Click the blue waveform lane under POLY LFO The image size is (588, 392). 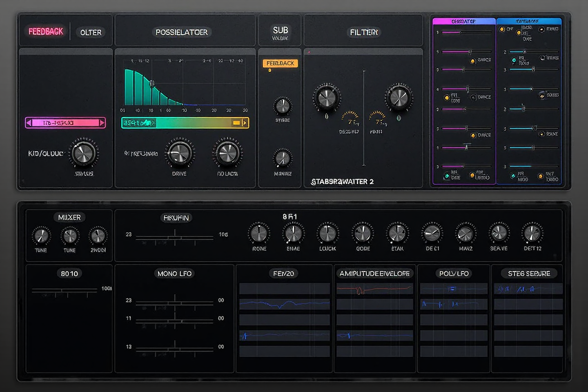point(453,304)
